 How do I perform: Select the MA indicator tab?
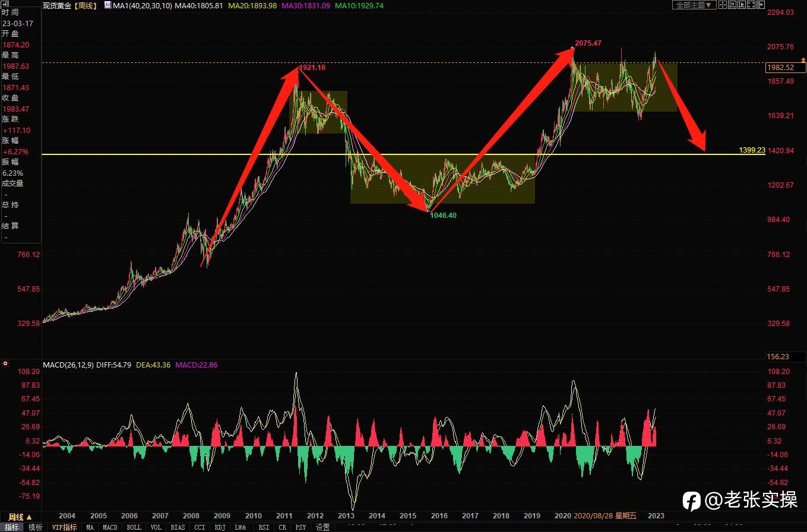point(90,527)
